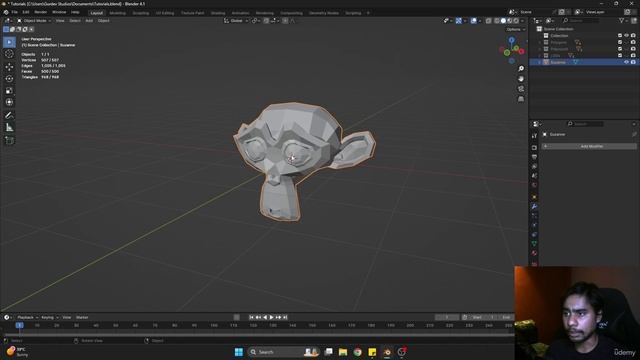Open the Render menu
Viewport: 640px width, 360px height.
click(x=40, y=13)
